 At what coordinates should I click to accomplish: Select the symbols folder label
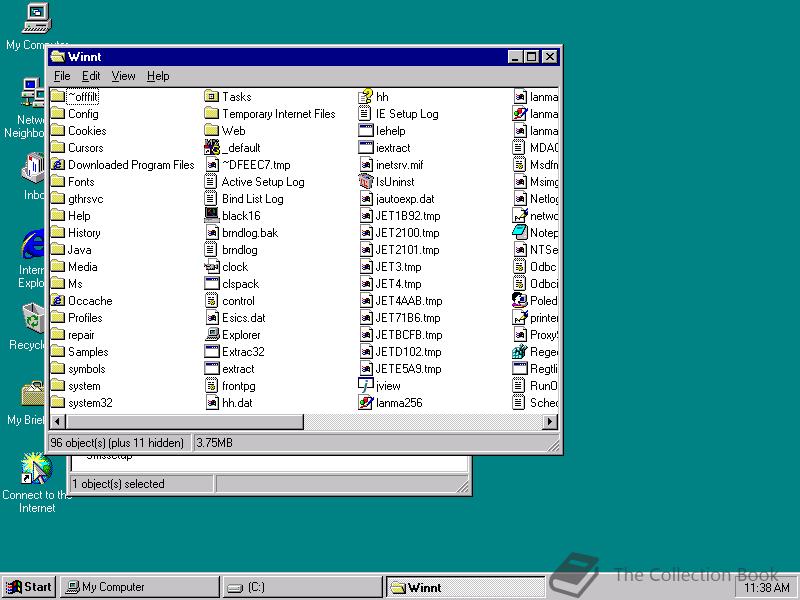87,369
